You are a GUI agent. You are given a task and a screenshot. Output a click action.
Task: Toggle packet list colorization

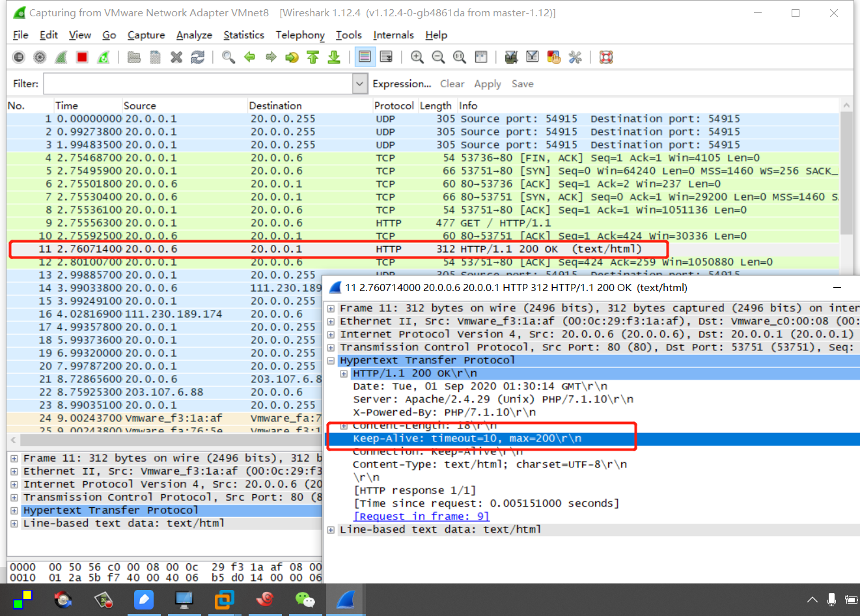click(365, 57)
